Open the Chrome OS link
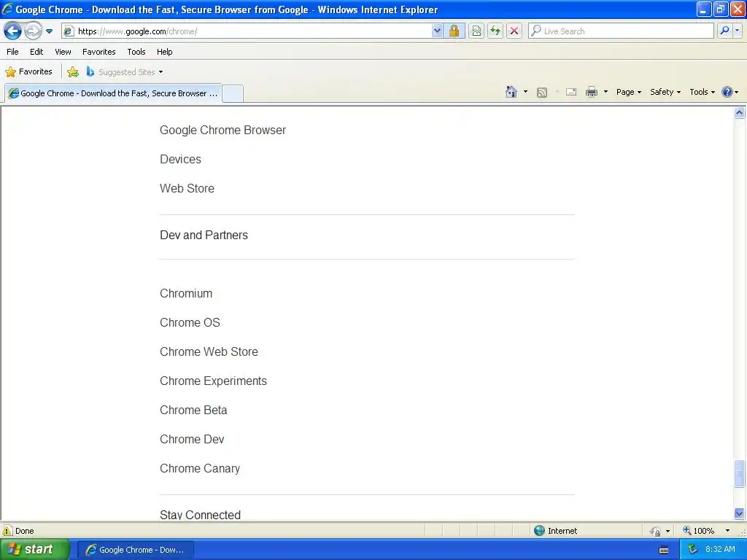 [x=190, y=322]
